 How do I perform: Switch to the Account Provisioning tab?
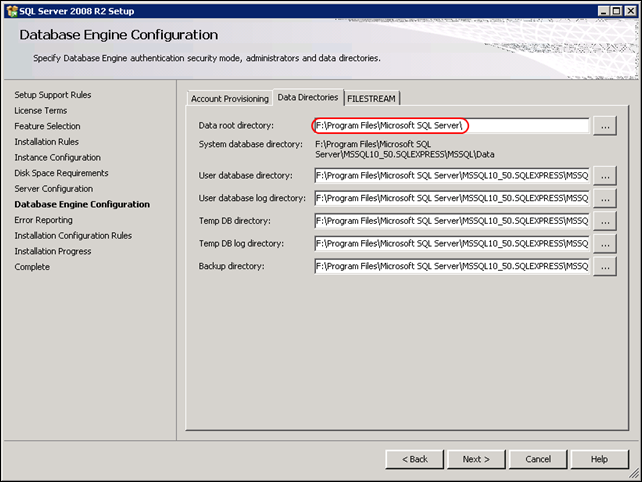point(230,99)
